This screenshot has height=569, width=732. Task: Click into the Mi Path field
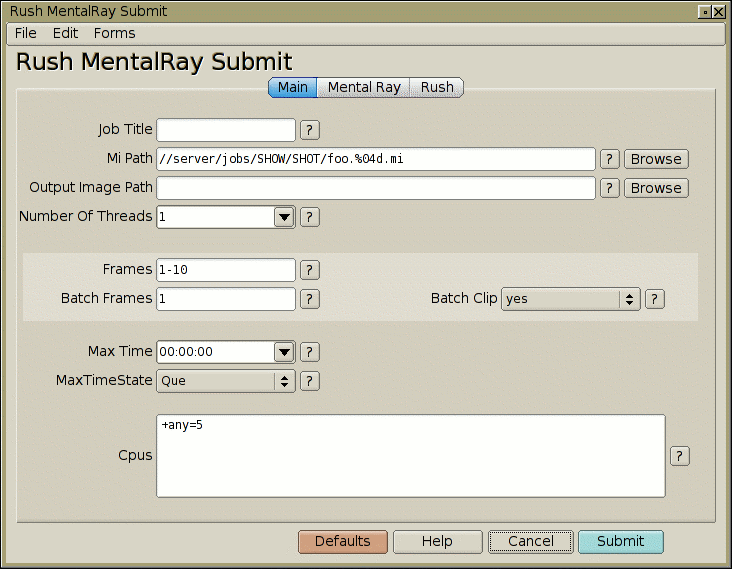point(376,159)
